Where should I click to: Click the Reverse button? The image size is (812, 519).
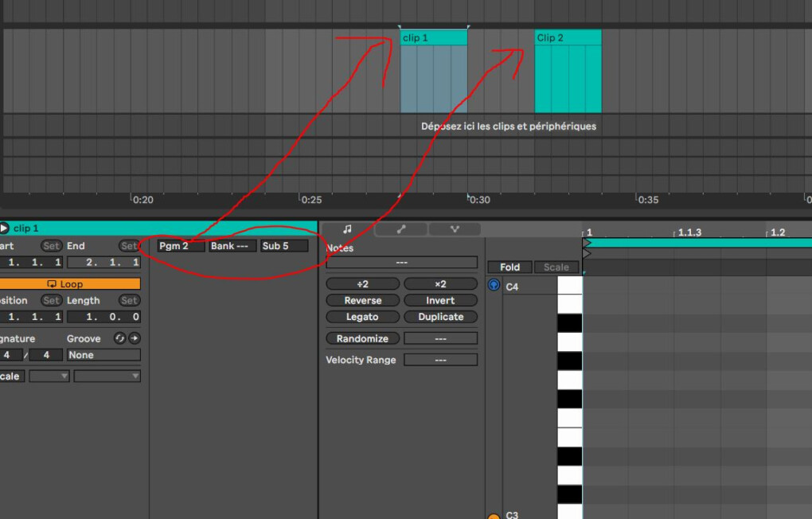362,300
